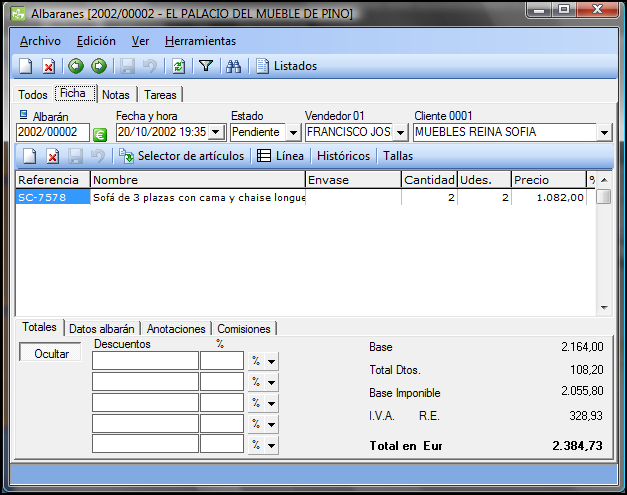This screenshot has width=627, height=495.
Task: Open the Ver menu
Action: click(140, 41)
